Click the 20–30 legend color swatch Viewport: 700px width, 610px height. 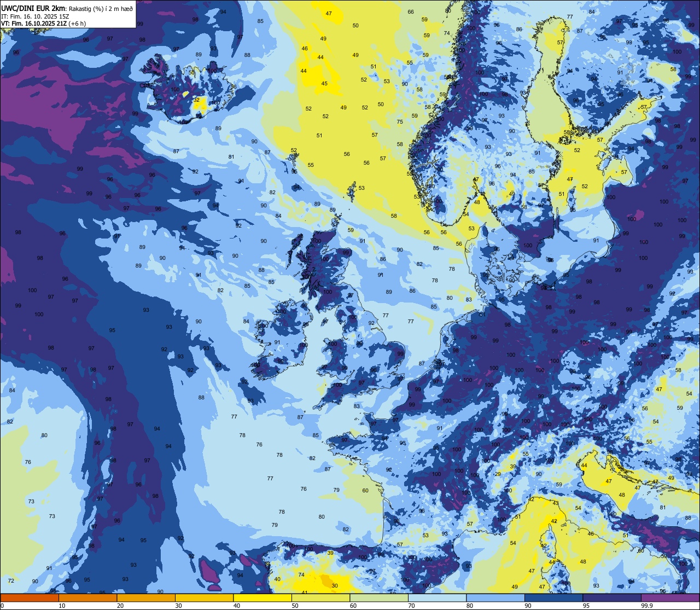146,598
